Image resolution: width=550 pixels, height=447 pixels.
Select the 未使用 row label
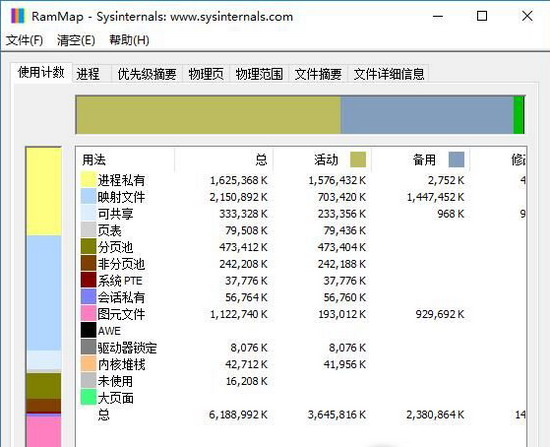(115, 381)
